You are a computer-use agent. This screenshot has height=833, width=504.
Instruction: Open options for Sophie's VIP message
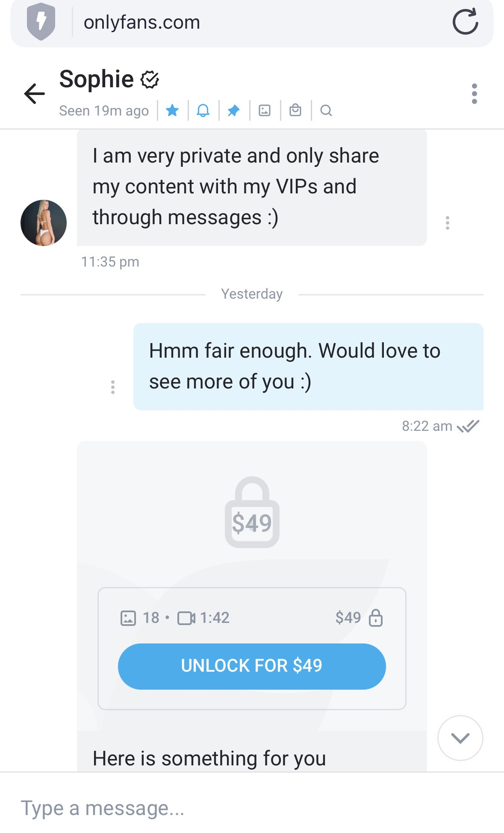pyautogui.click(x=448, y=223)
